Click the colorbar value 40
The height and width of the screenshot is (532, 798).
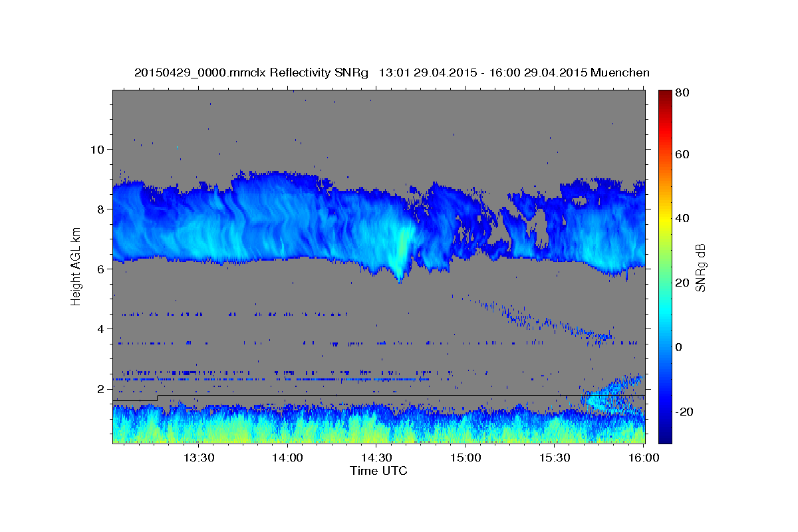click(684, 218)
